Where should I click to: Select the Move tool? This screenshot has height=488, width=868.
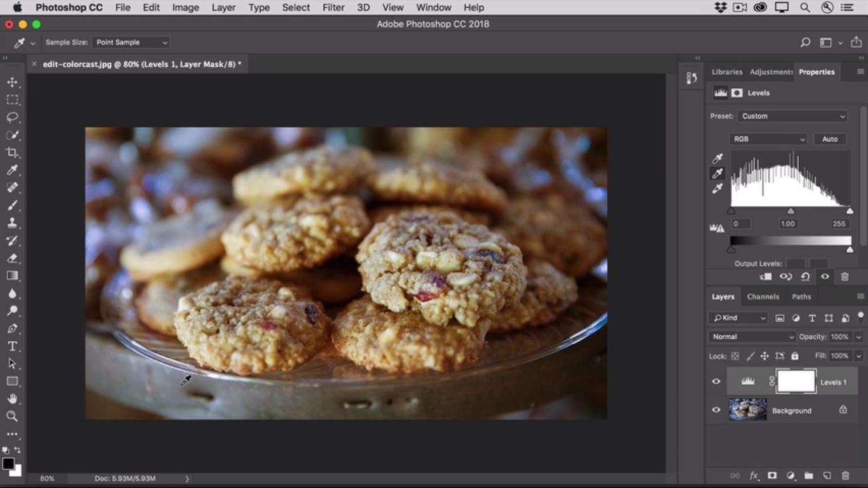12,82
